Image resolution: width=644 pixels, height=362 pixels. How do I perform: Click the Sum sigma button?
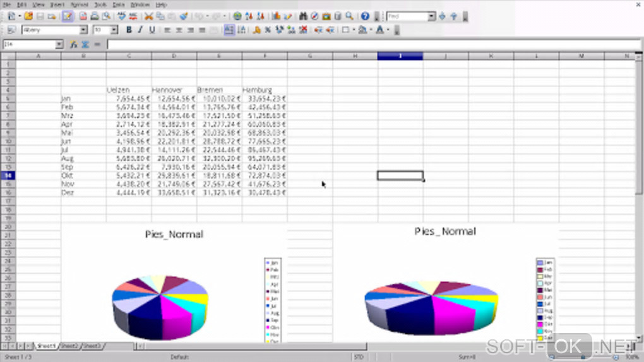coord(85,44)
